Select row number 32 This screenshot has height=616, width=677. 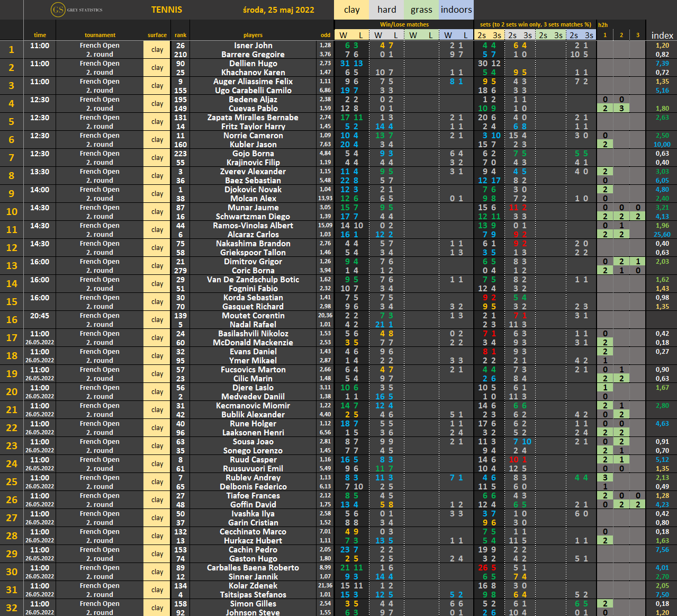coord(12,608)
